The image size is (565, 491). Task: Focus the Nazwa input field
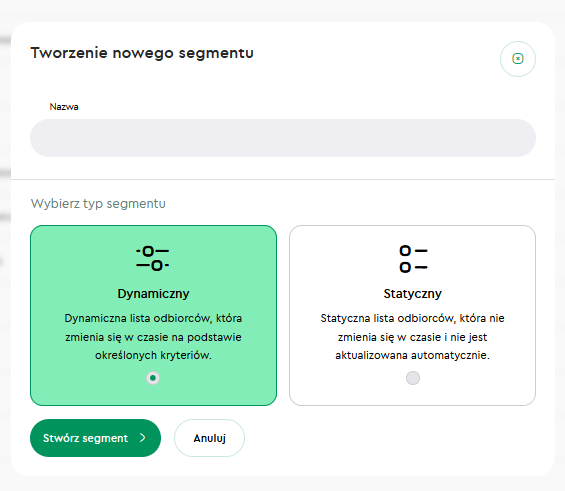[x=283, y=138]
